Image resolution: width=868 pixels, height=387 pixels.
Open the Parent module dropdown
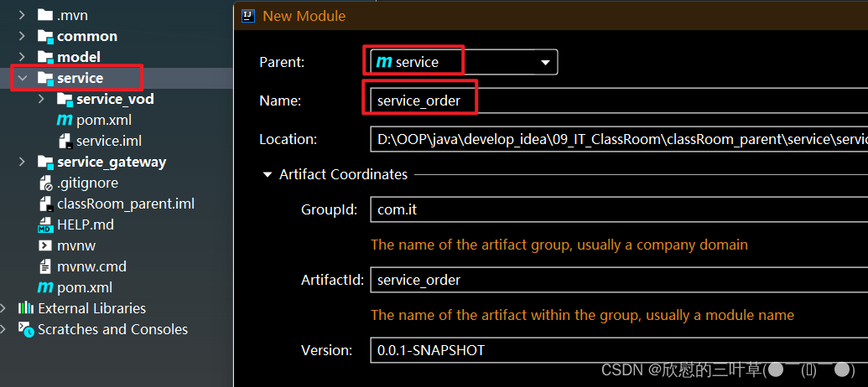545,63
